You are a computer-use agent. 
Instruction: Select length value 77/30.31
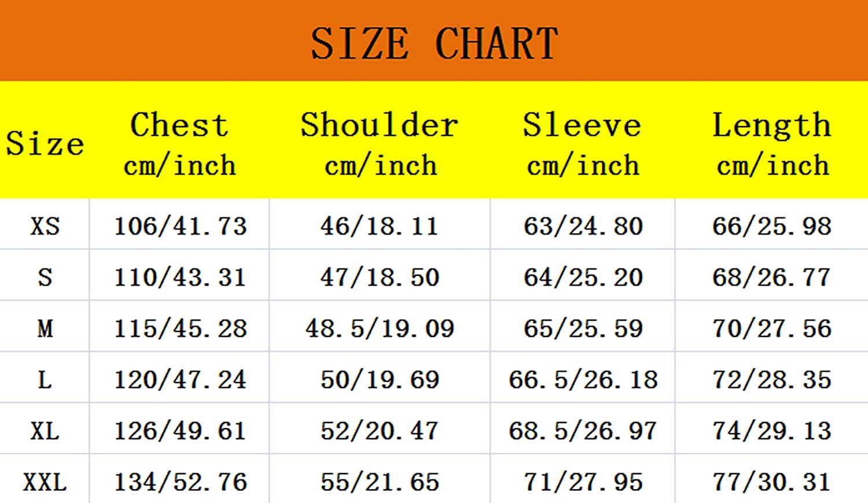(771, 482)
